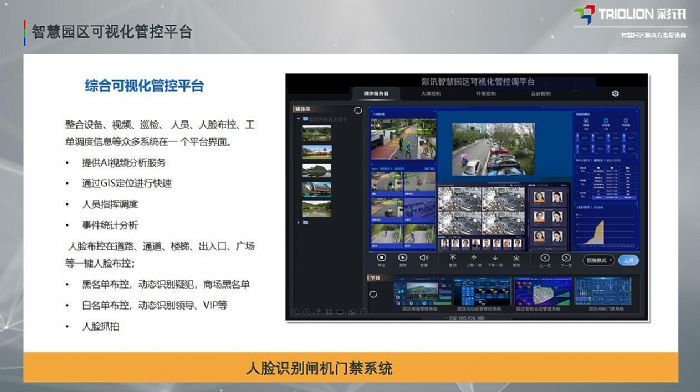Click the blue submit button

click(629, 260)
